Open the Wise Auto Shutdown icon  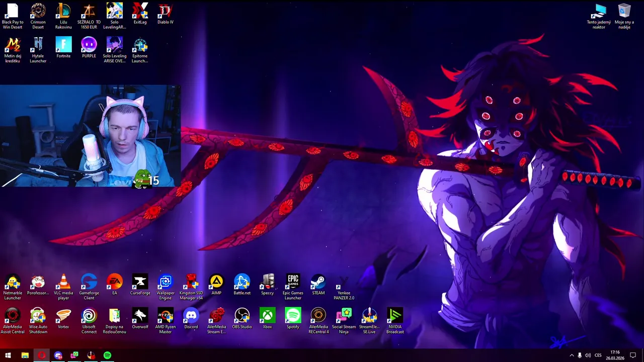pyautogui.click(x=38, y=321)
